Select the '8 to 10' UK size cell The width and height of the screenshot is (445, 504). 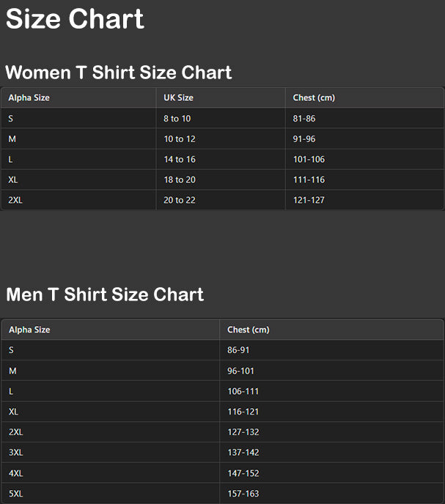coord(177,118)
